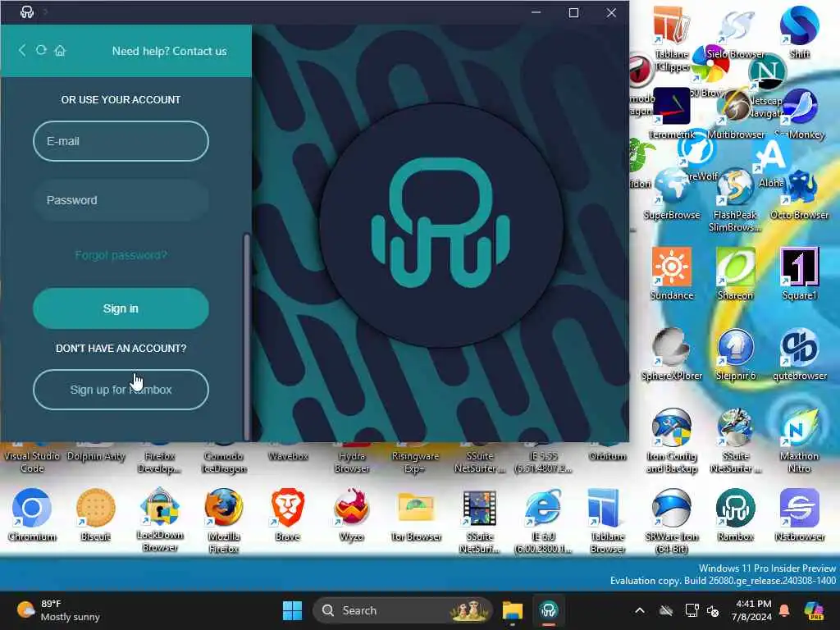Image resolution: width=840 pixels, height=630 pixels.
Task: Open Shareon desktop shortcut
Action: point(736,273)
